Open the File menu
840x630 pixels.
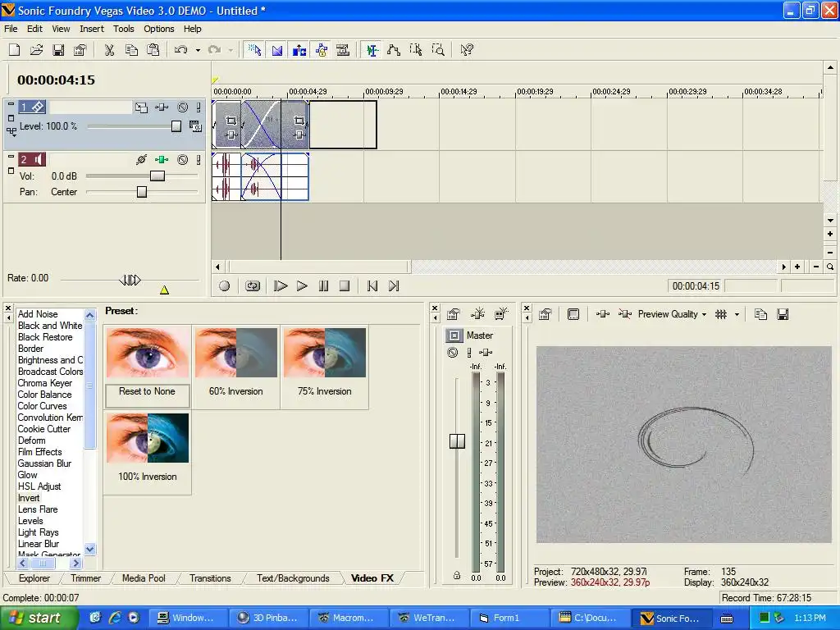coord(11,29)
